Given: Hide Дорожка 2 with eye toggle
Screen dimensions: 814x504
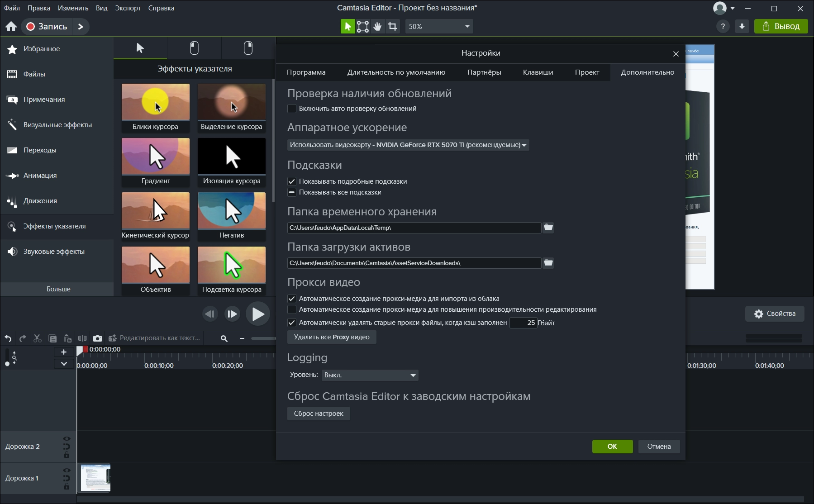Looking at the screenshot, I should tap(67, 439).
